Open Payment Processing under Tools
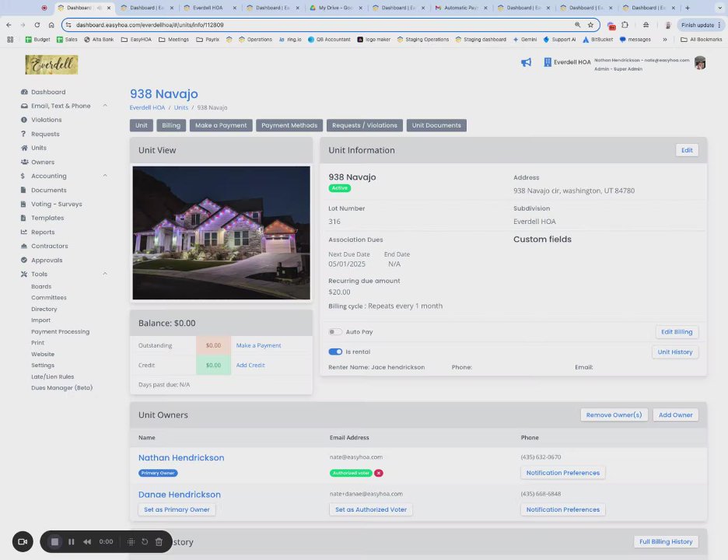The height and width of the screenshot is (560, 728). [x=61, y=332]
